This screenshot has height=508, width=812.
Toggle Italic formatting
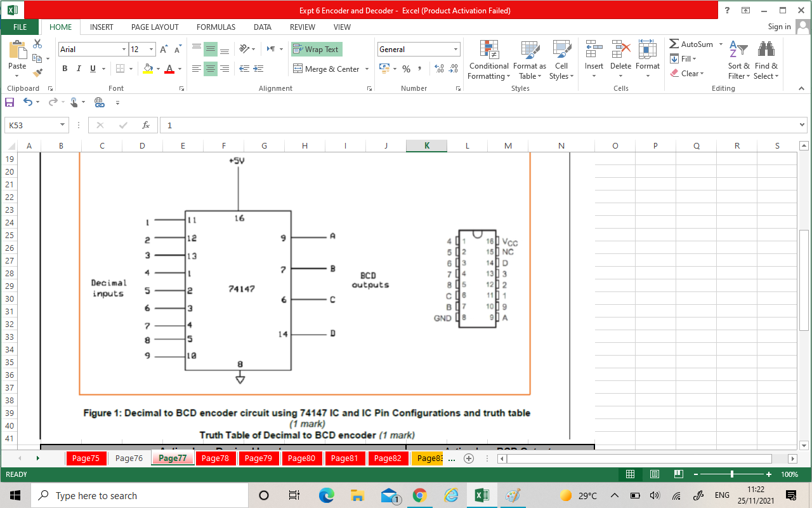coord(79,69)
